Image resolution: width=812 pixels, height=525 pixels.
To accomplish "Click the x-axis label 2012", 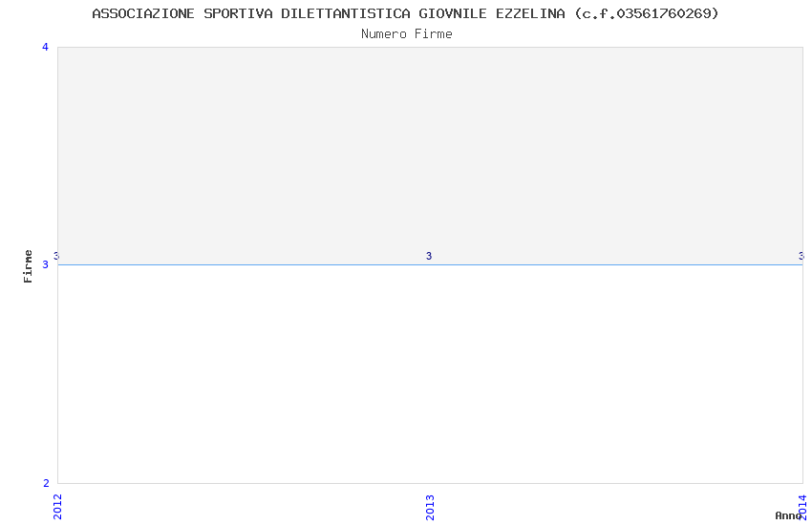I will 57,507.
